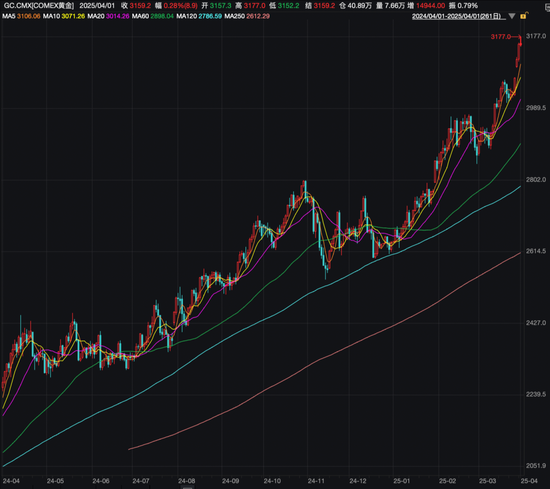The width and height of the screenshot is (550, 489).
Task: Click the GC.CMX COMEX gold symbol title
Action: tap(39, 6)
